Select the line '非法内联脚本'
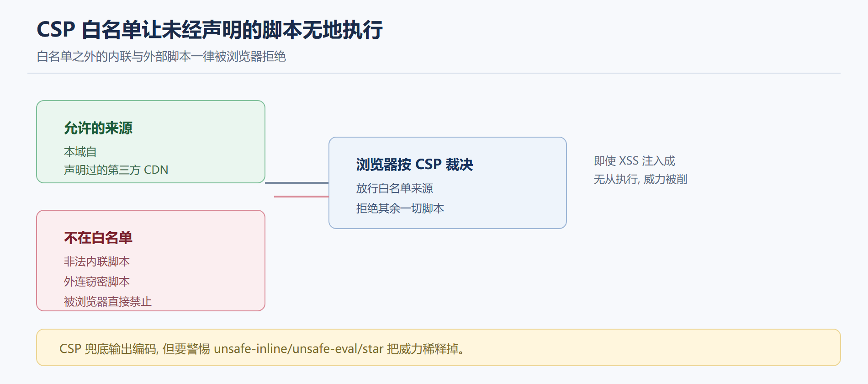This screenshot has width=868, height=384. (97, 261)
